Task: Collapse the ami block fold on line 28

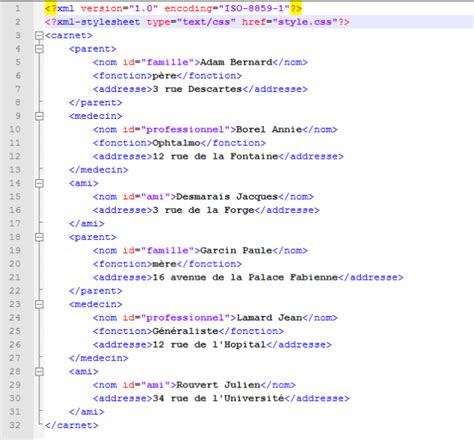Action: coord(39,371)
